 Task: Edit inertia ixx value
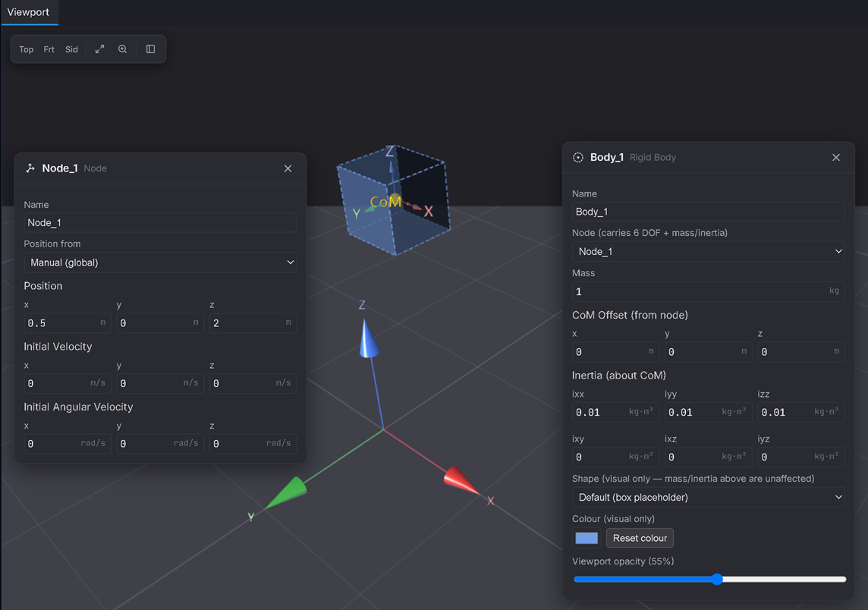615,412
